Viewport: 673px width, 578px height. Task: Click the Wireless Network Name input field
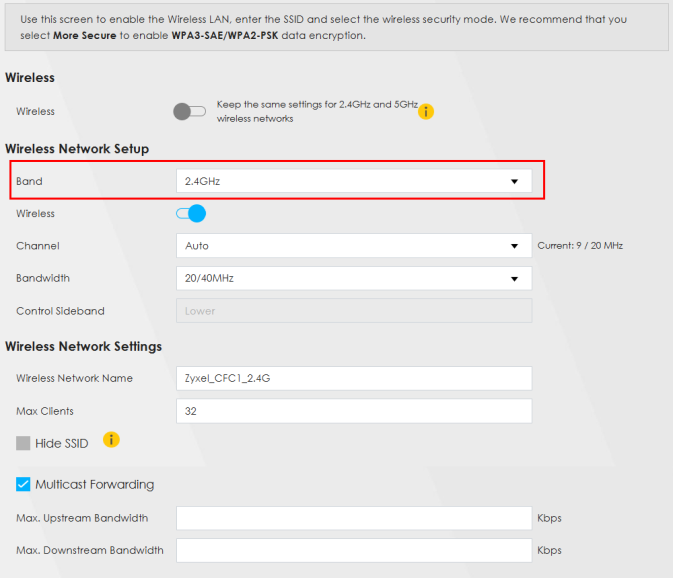click(x=353, y=378)
